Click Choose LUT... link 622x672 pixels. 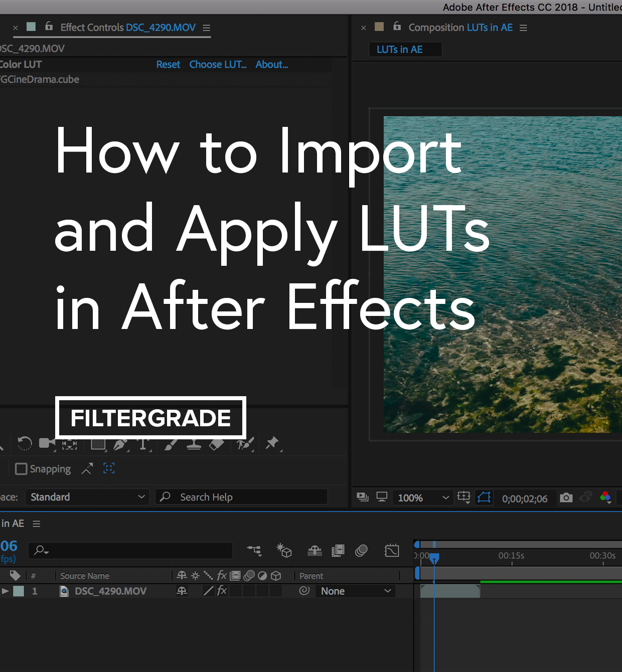[218, 65]
